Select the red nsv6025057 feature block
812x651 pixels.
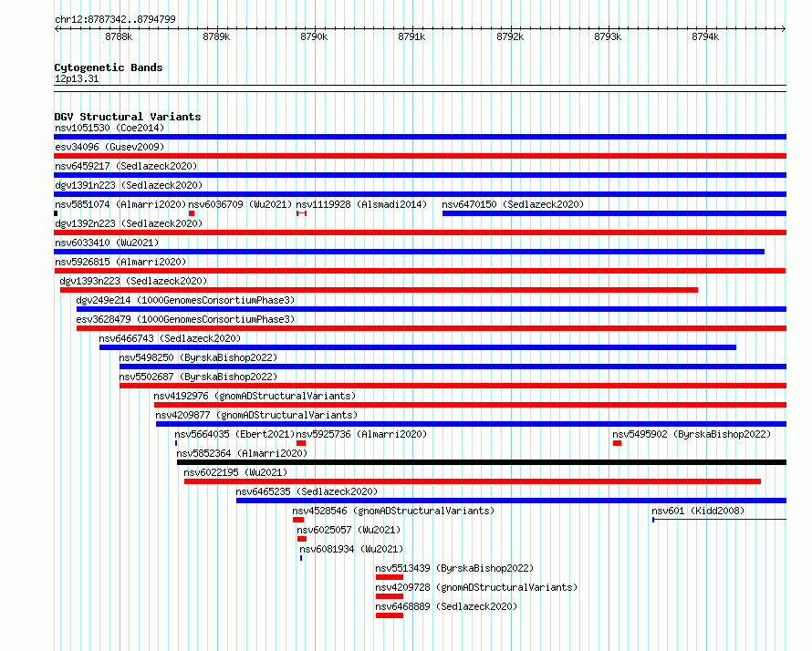click(302, 539)
